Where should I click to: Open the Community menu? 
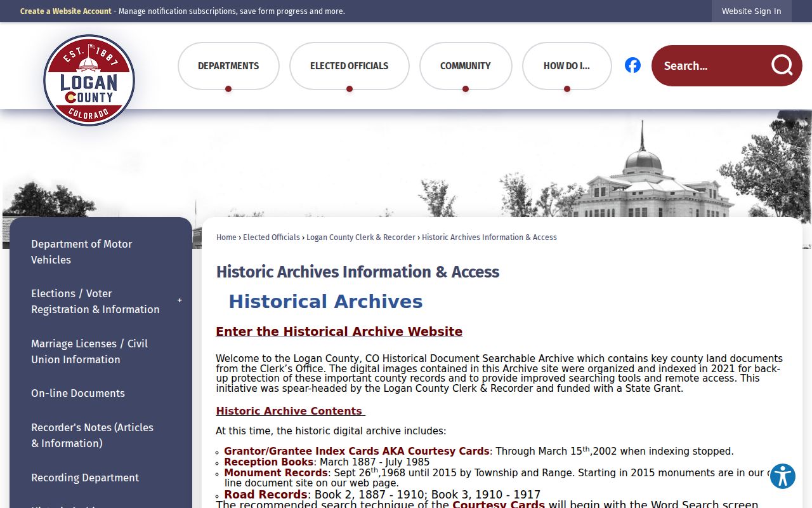466,66
